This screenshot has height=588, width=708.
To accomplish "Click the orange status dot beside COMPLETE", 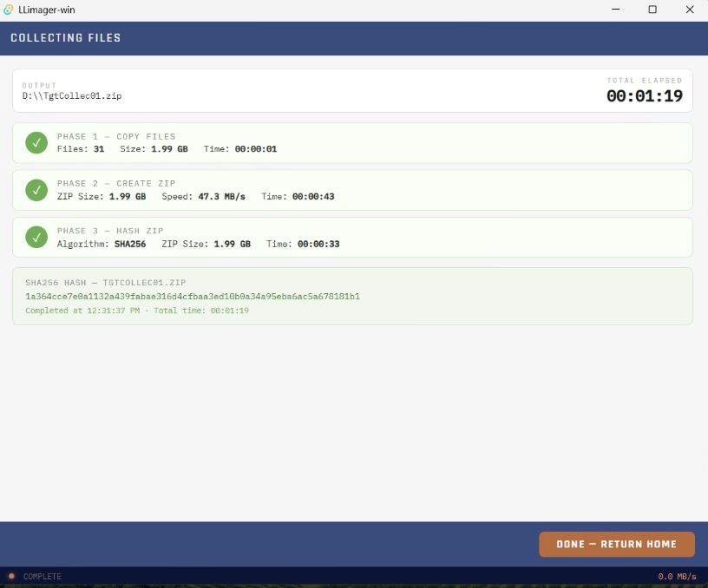I will pyautogui.click(x=11, y=576).
